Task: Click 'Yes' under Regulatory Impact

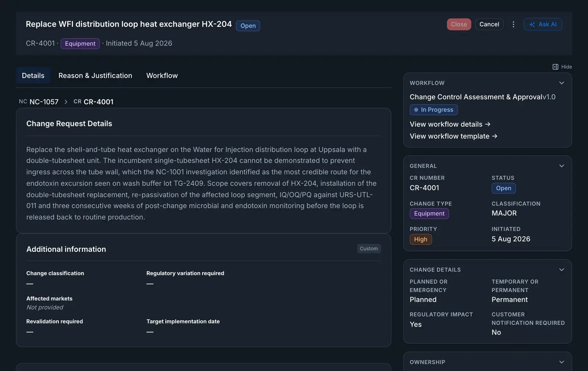Action: pos(416,324)
